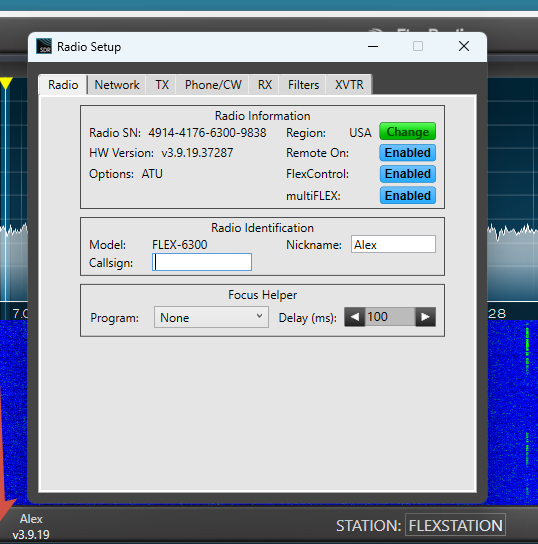Toggle multiFLEX Enabled button
Screen dimensions: 538x544
tap(408, 195)
